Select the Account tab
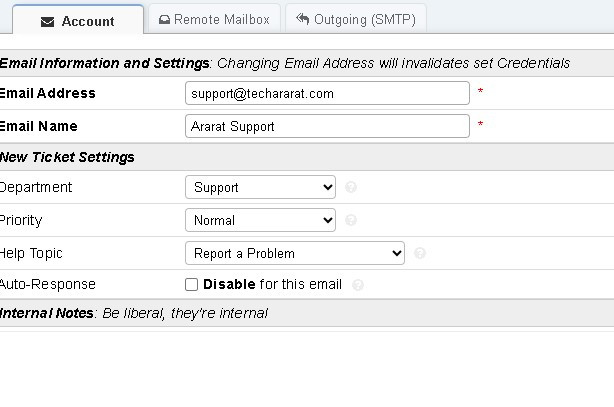The width and height of the screenshot is (614, 407). tap(77, 21)
